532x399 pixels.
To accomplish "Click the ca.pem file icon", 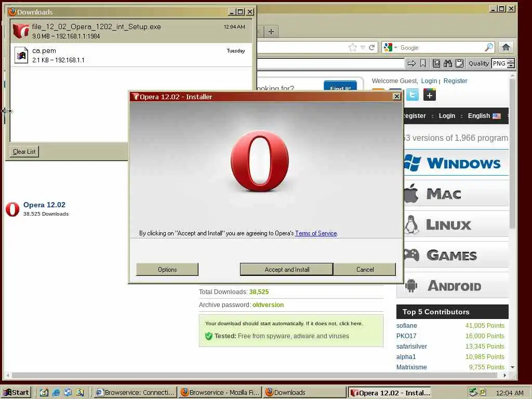I will pos(21,55).
